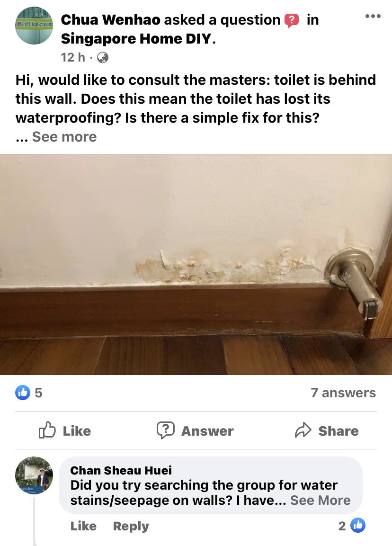
Task: Open Chan Sheau Huei's name link
Action: point(121,470)
